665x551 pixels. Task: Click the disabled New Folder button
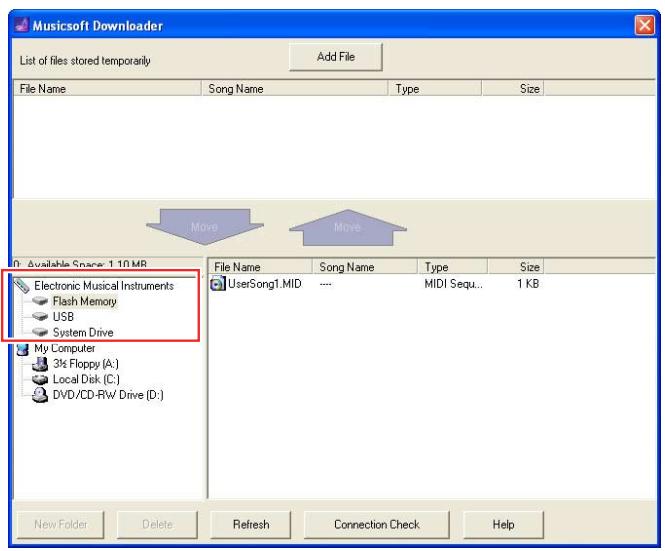point(61,524)
